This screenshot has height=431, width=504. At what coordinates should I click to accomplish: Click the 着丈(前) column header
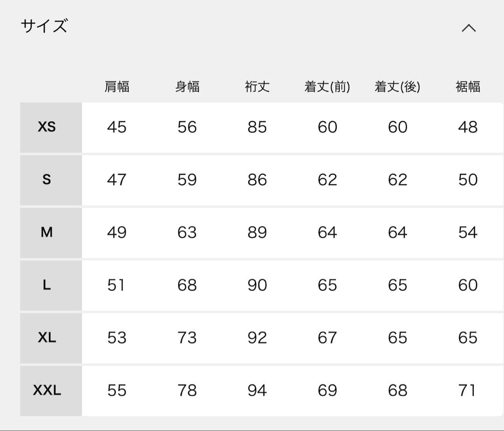click(x=327, y=86)
